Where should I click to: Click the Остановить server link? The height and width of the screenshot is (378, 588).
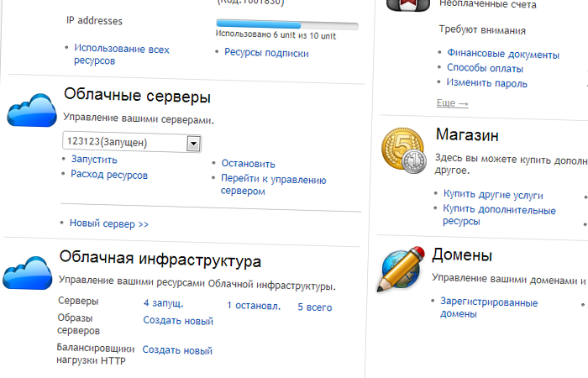click(248, 164)
